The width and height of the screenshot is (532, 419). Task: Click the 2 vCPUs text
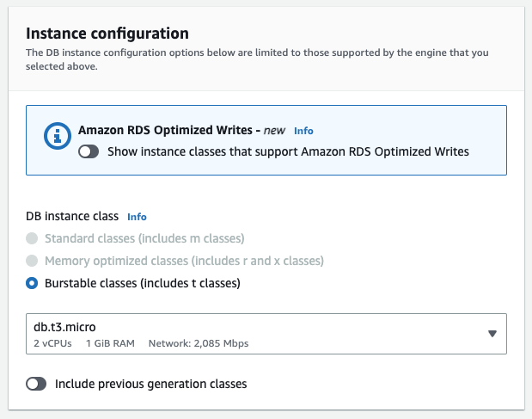click(52, 343)
